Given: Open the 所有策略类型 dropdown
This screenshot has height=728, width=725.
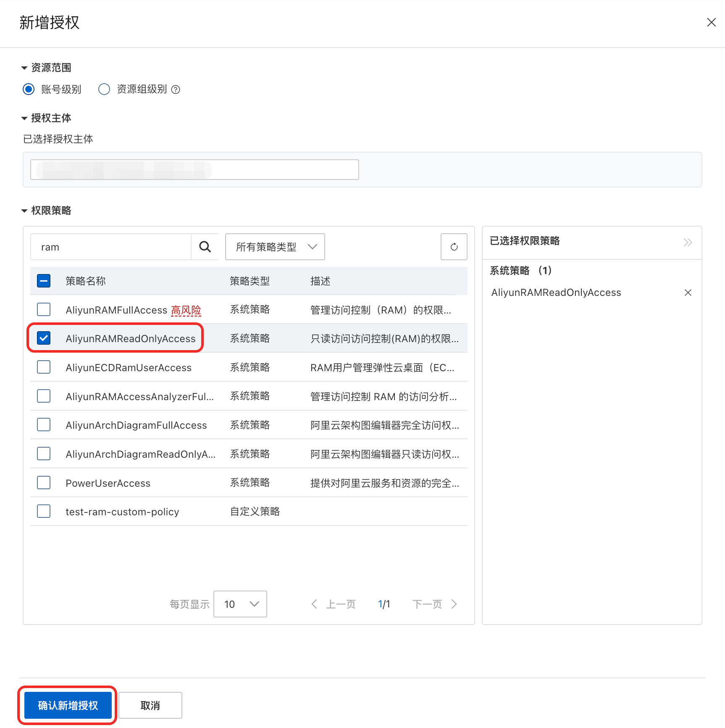Looking at the screenshot, I should (x=275, y=247).
